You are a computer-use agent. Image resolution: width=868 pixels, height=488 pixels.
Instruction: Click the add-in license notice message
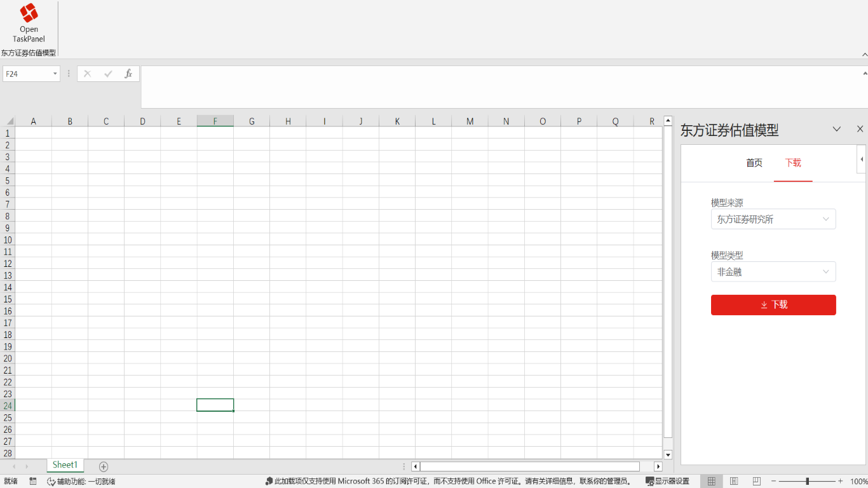tap(449, 482)
